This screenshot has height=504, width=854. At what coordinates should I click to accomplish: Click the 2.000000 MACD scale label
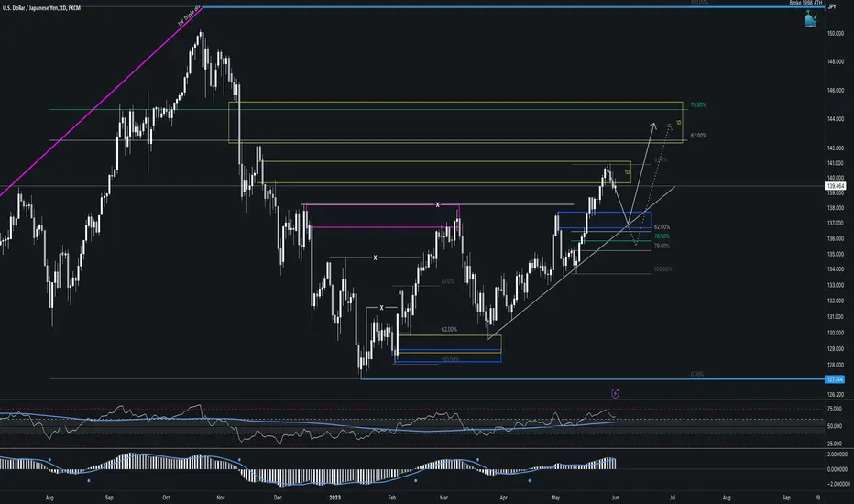[x=838, y=455]
